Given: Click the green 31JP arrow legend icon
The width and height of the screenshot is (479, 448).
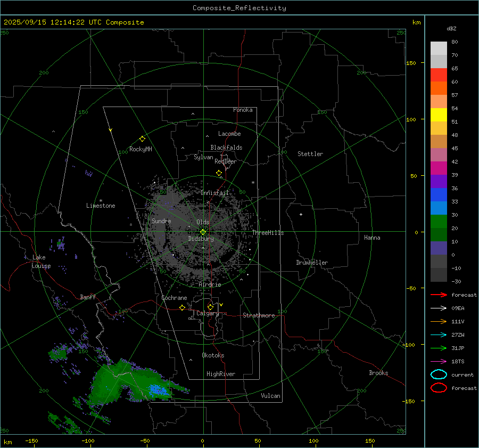Looking at the screenshot, I should (x=439, y=348).
